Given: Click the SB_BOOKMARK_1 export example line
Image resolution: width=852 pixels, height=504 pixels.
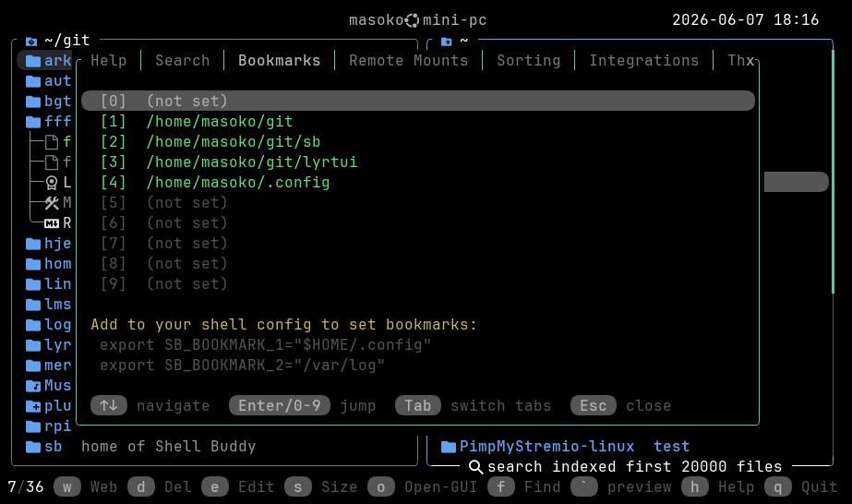Looking at the screenshot, I should (265, 345).
